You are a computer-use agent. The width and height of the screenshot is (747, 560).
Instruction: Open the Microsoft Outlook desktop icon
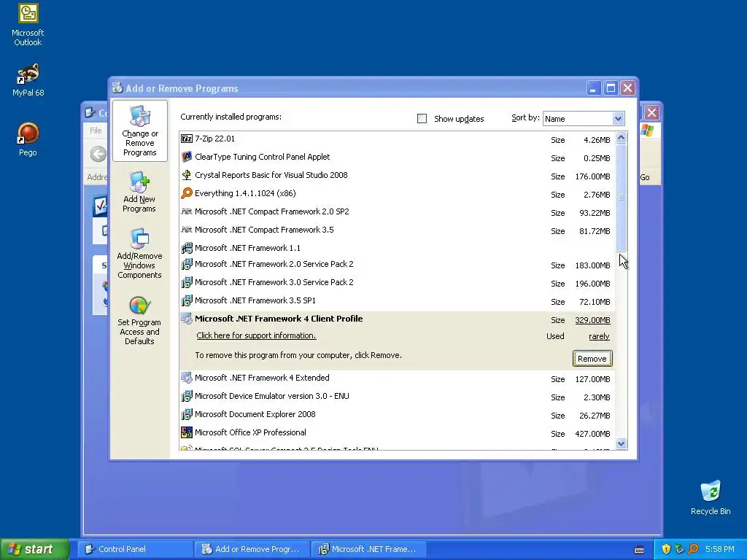pos(28,25)
